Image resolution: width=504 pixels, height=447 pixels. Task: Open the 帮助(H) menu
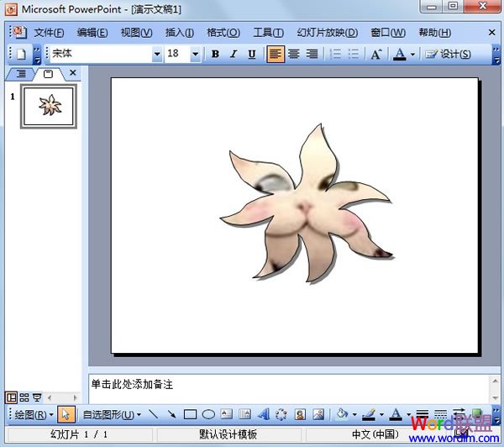tap(434, 33)
